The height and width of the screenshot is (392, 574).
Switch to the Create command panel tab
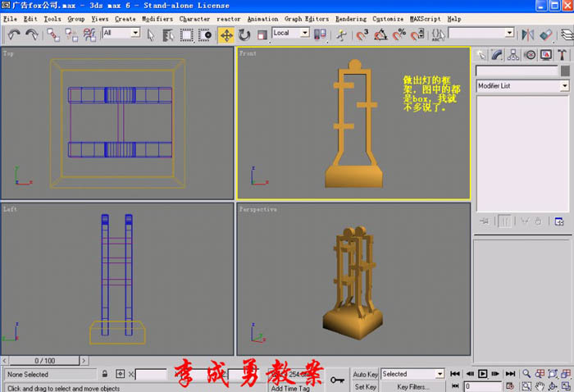click(481, 55)
